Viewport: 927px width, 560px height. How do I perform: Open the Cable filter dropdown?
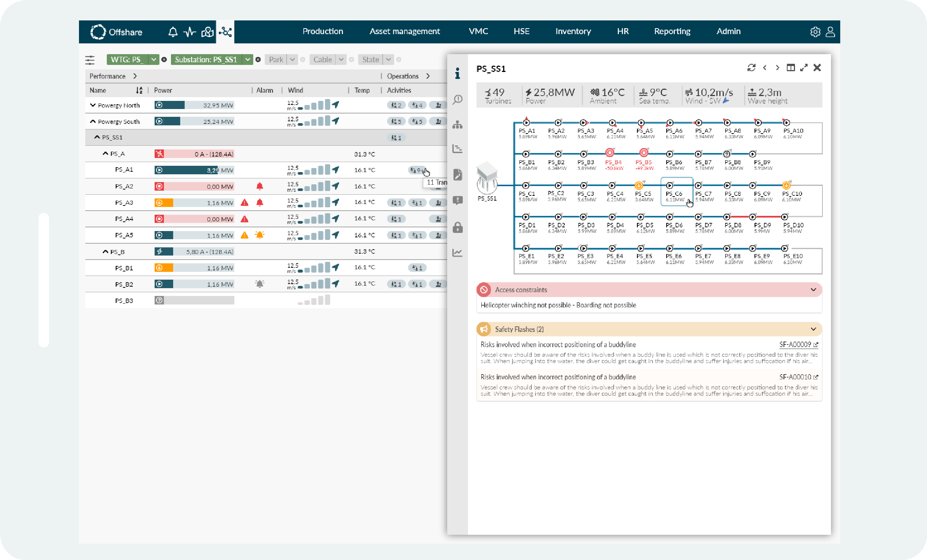point(341,60)
